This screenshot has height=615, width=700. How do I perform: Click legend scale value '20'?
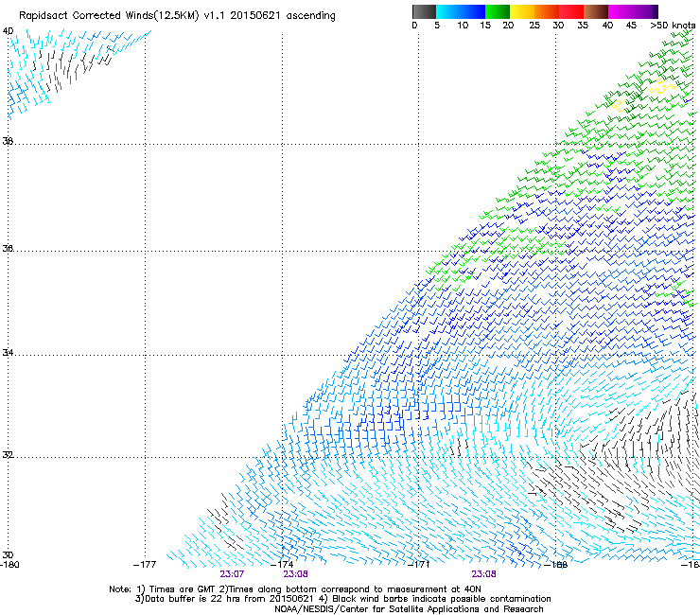click(509, 26)
